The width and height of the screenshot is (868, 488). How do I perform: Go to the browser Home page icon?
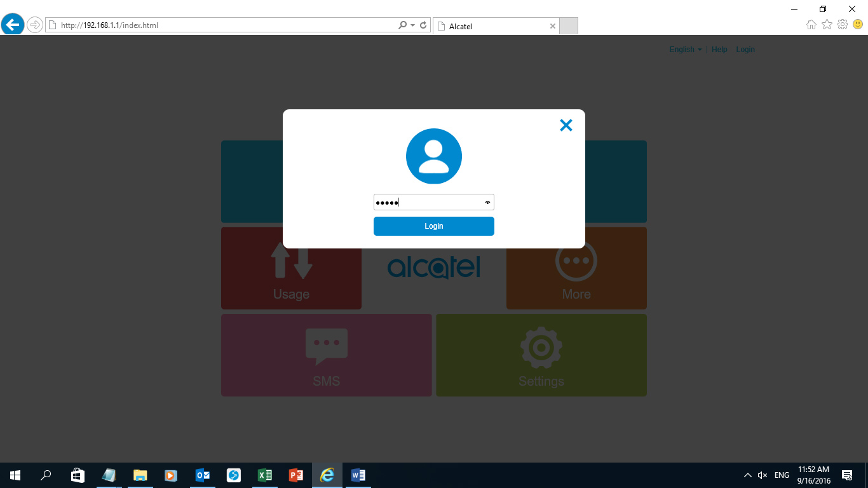tap(811, 25)
